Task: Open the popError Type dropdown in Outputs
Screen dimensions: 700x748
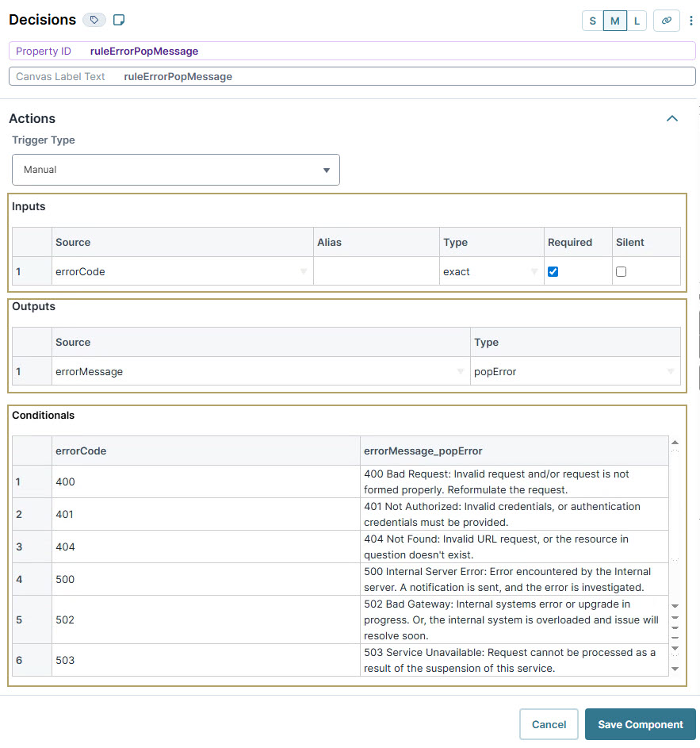Action: click(671, 371)
